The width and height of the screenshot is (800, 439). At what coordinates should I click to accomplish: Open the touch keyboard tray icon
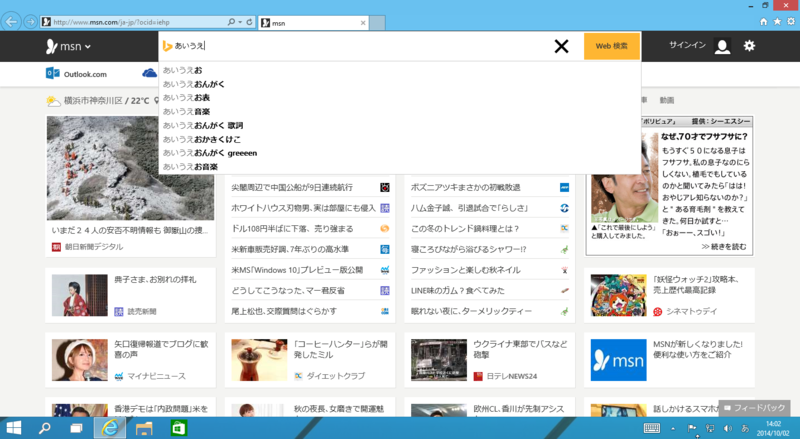(652, 428)
